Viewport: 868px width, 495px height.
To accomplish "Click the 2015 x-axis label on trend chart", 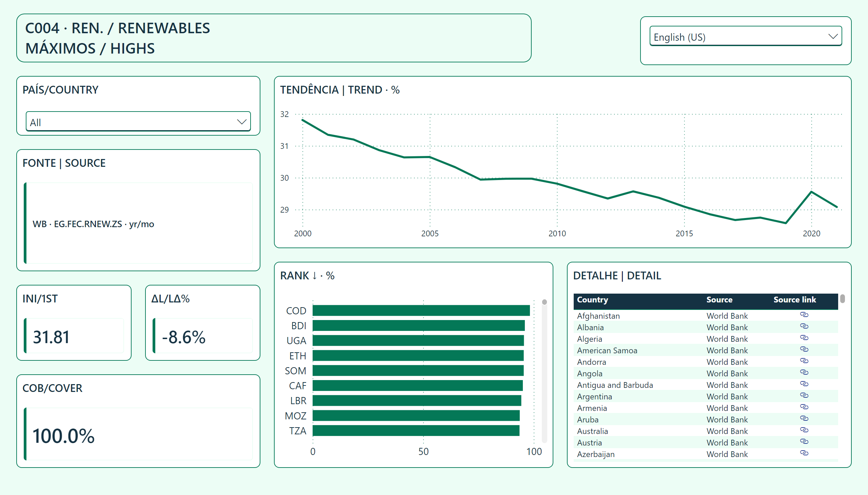I will (x=684, y=234).
